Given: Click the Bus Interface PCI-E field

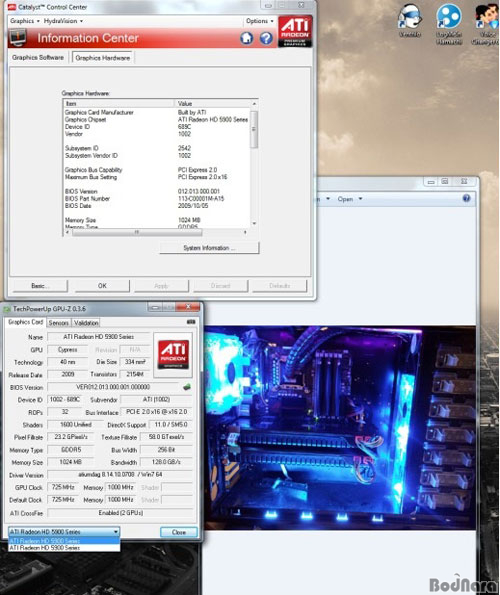Looking at the screenshot, I should click(156, 412).
